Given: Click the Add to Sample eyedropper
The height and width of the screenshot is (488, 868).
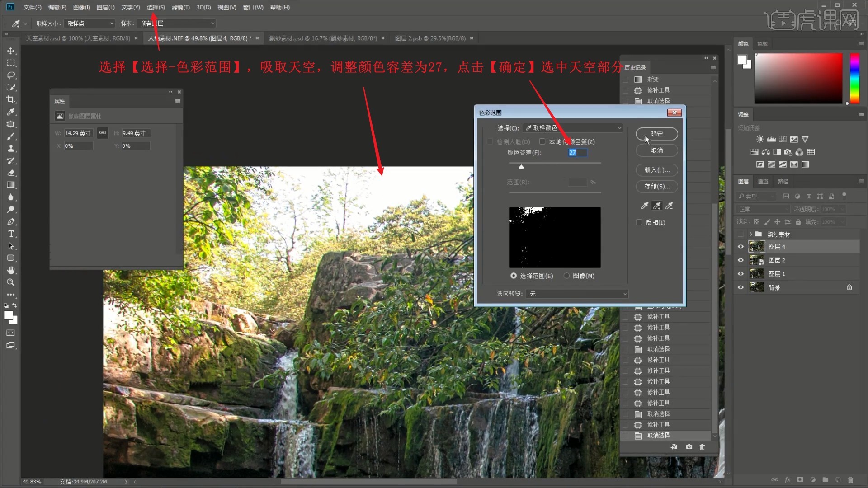Looking at the screenshot, I should (657, 206).
